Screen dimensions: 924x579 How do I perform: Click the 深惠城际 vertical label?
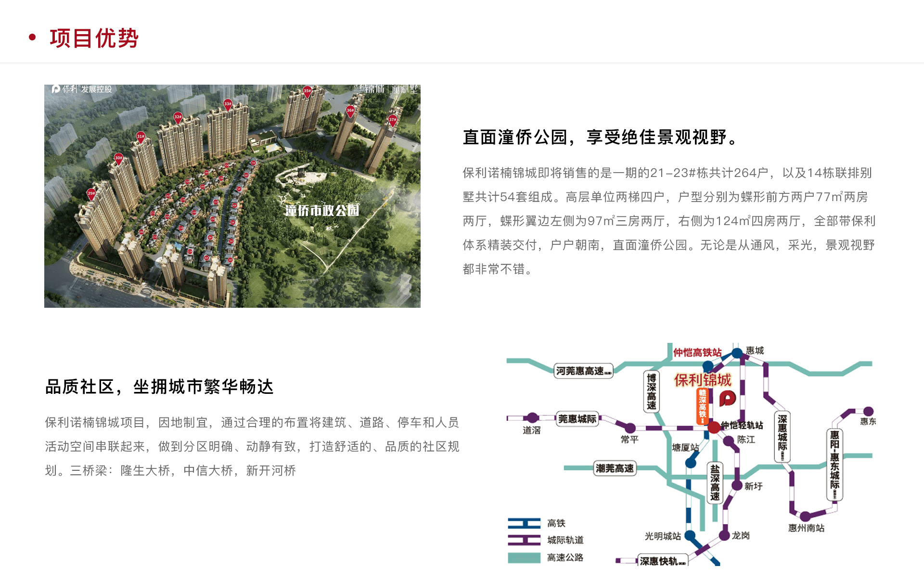783,437
